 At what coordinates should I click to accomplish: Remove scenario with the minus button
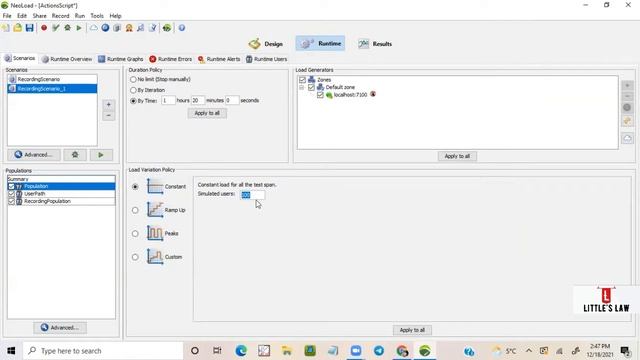click(x=109, y=116)
